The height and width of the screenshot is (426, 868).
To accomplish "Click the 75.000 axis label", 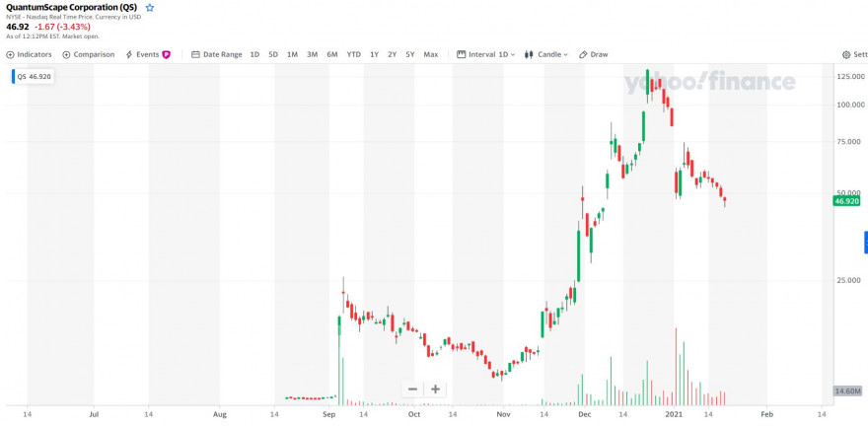I will point(849,142).
